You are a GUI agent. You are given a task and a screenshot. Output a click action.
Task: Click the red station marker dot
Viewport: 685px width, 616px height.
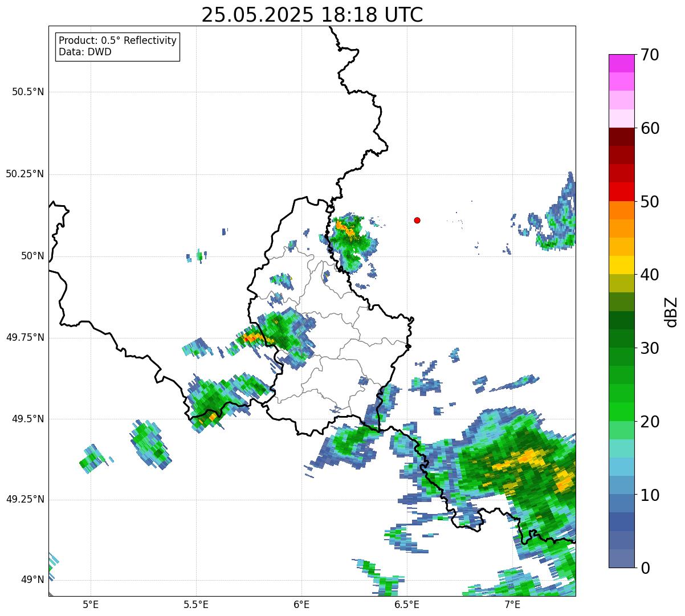click(417, 220)
